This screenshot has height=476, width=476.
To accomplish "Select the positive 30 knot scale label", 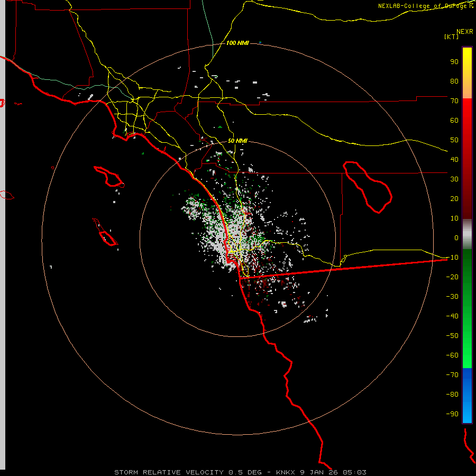I will click(x=454, y=179).
